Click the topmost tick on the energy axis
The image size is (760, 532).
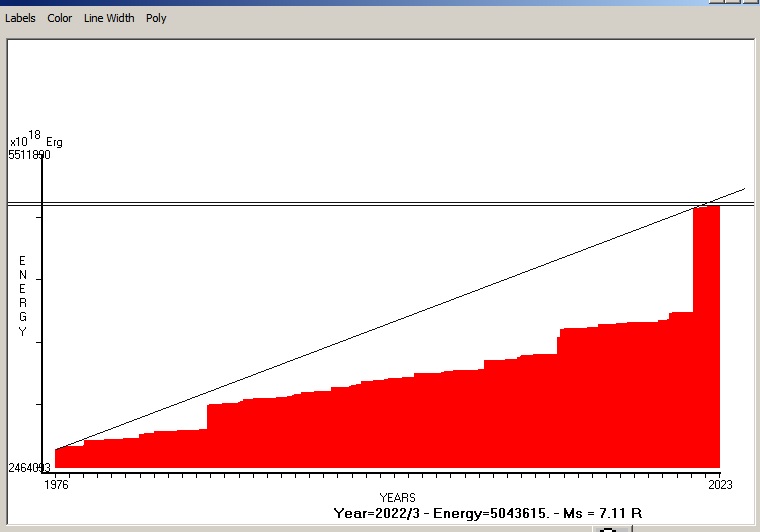click(40, 216)
